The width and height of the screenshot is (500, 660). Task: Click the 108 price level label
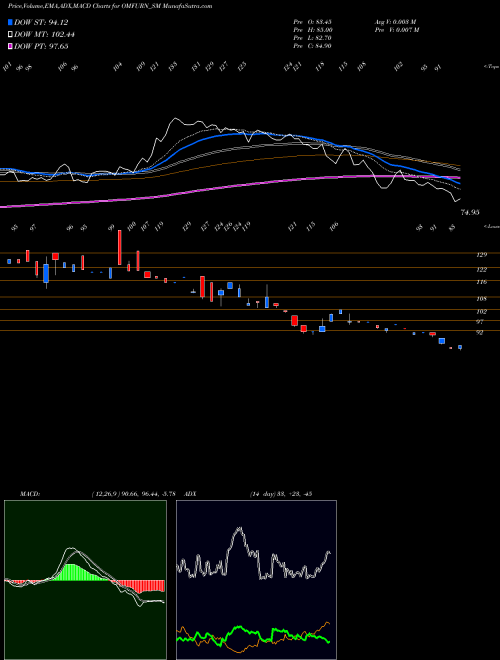click(x=482, y=299)
